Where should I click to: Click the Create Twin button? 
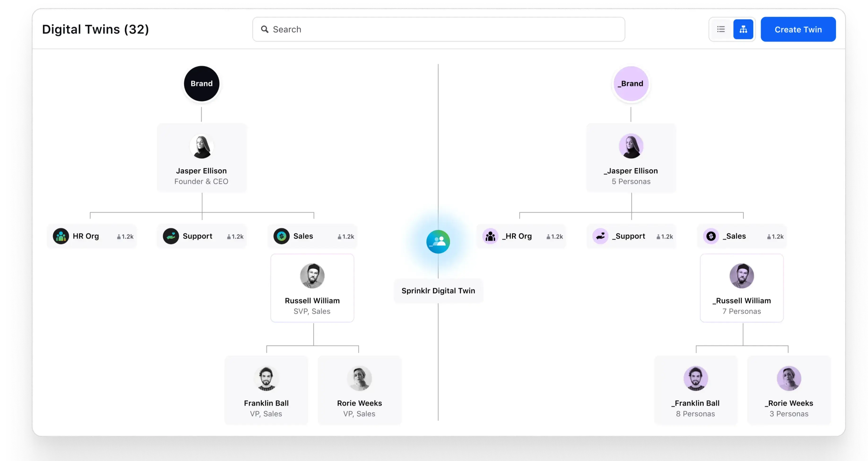[x=798, y=29]
